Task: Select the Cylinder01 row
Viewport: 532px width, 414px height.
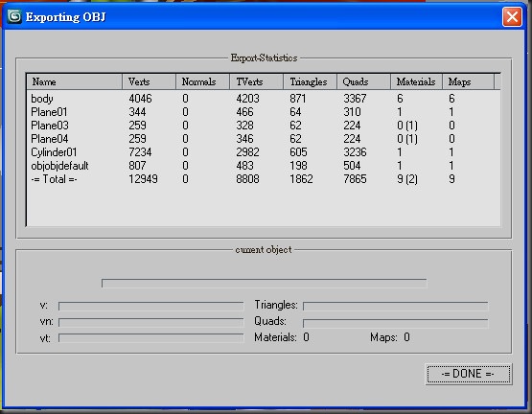Action: (x=263, y=152)
